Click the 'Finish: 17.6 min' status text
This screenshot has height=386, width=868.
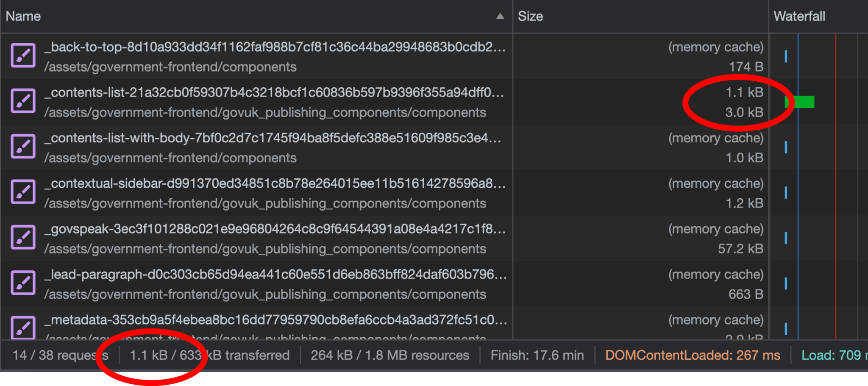[537, 355]
